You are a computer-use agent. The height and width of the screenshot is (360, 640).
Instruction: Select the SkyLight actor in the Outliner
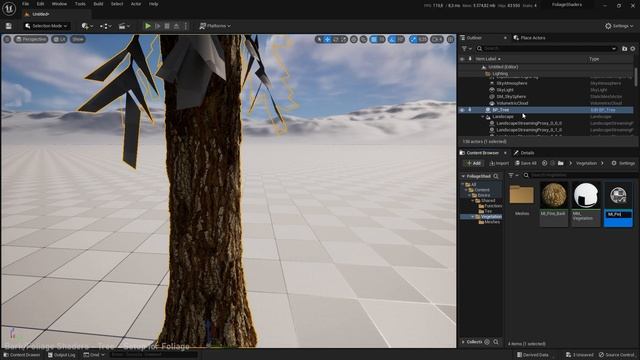505,90
